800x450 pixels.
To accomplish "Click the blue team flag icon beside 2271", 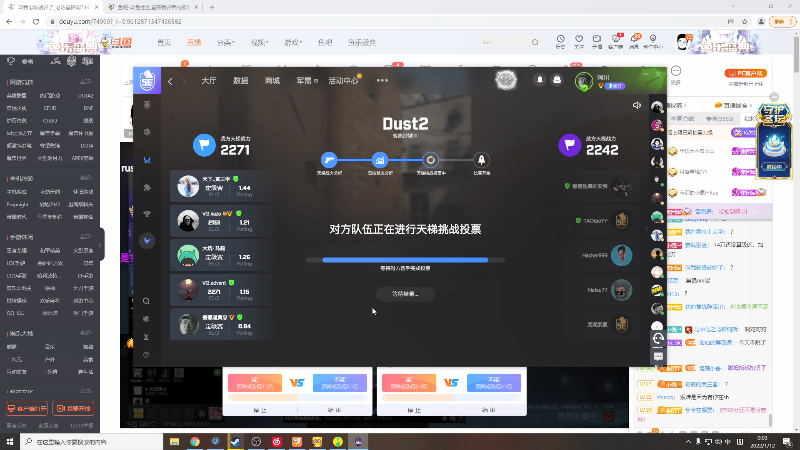I will click(x=204, y=145).
